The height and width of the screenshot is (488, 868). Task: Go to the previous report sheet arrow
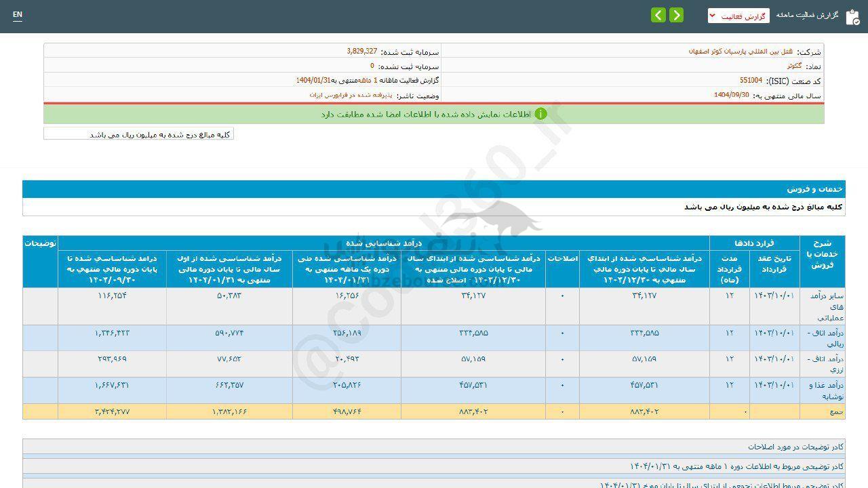click(676, 16)
